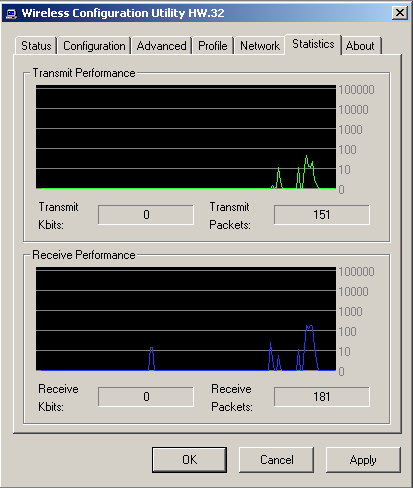Confirm settings with the OK button
Image resolution: width=413 pixels, height=488 pixels.
[x=189, y=460]
